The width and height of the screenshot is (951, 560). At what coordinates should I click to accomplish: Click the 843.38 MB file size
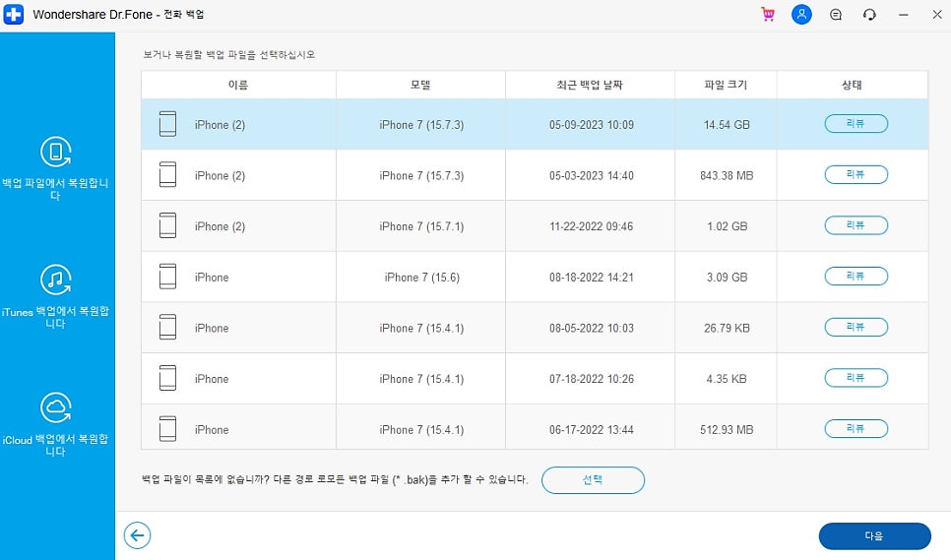click(727, 176)
